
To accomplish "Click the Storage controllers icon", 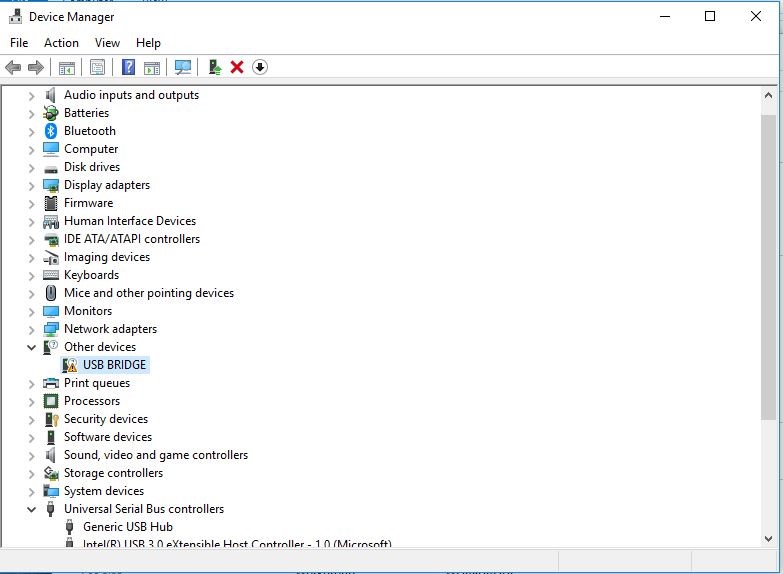I will click(51, 473).
